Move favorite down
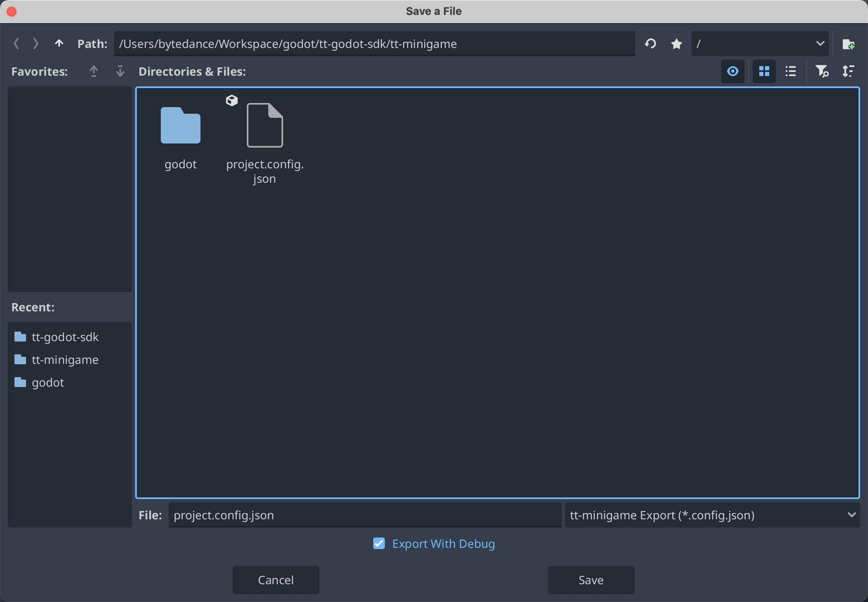The height and width of the screenshot is (602, 868). tap(120, 71)
